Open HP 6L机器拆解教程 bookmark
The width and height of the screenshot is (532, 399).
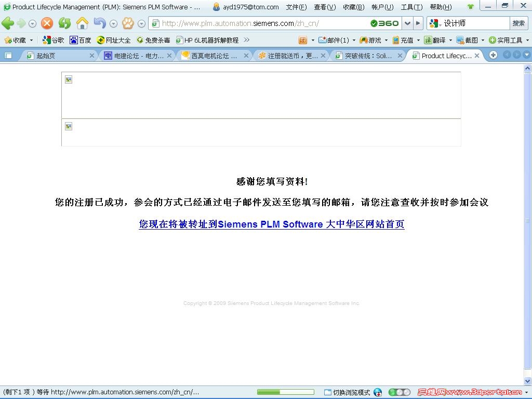pos(207,40)
